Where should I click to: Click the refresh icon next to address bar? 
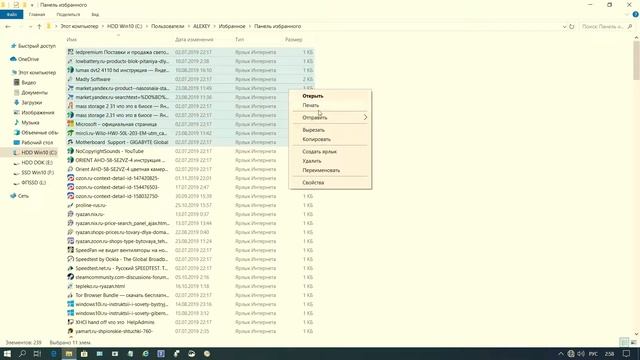[x=571, y=27]
